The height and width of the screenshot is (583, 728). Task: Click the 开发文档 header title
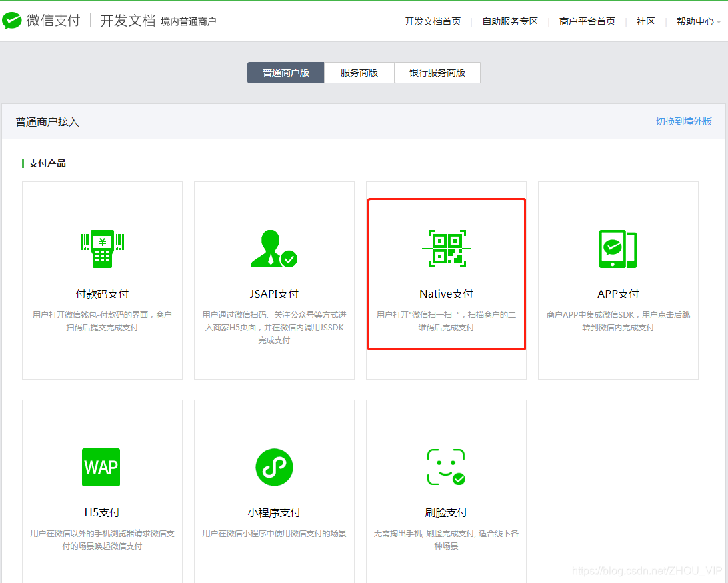click(128, 21)
